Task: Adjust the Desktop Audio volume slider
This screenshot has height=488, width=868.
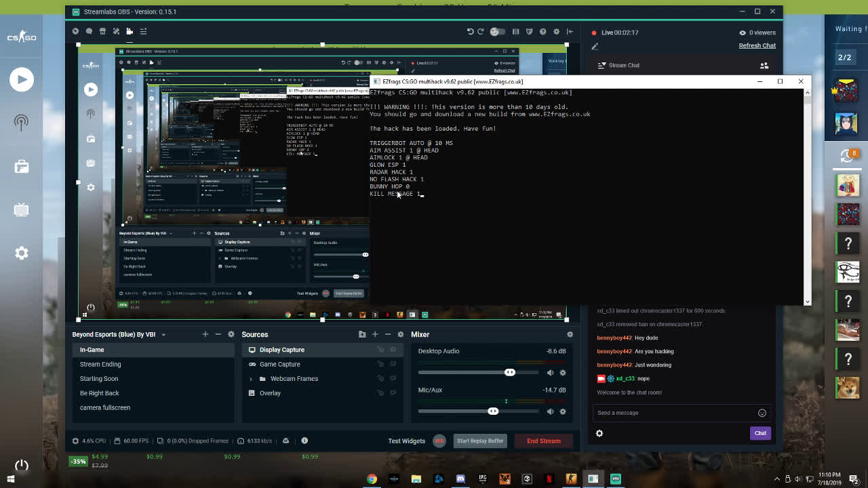Action: (x=510, y=372)
